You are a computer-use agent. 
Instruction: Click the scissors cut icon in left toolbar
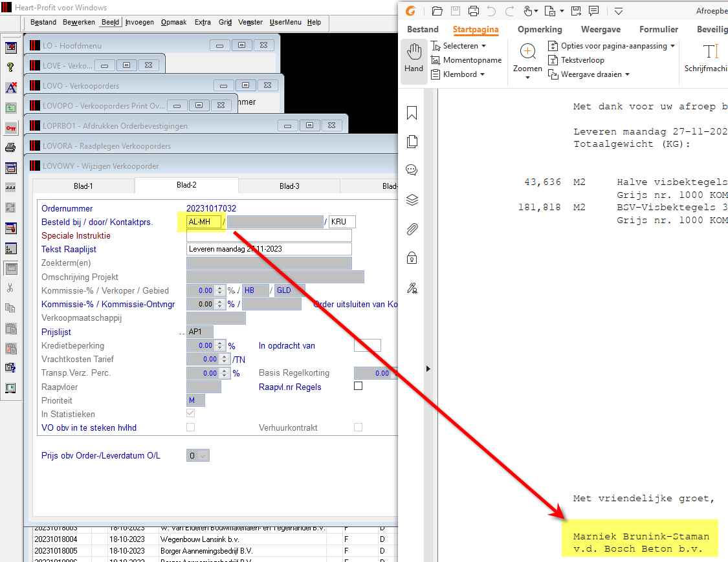pyautogui.click(x=10, y=288)
